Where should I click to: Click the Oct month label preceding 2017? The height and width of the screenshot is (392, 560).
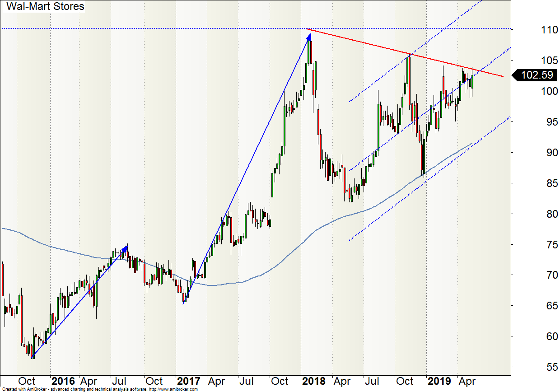154,381
